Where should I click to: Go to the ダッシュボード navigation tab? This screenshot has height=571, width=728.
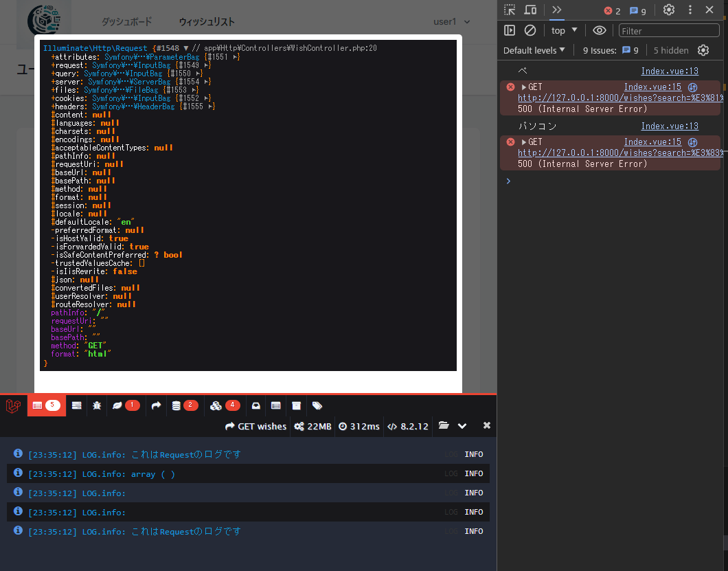[127, 22]
